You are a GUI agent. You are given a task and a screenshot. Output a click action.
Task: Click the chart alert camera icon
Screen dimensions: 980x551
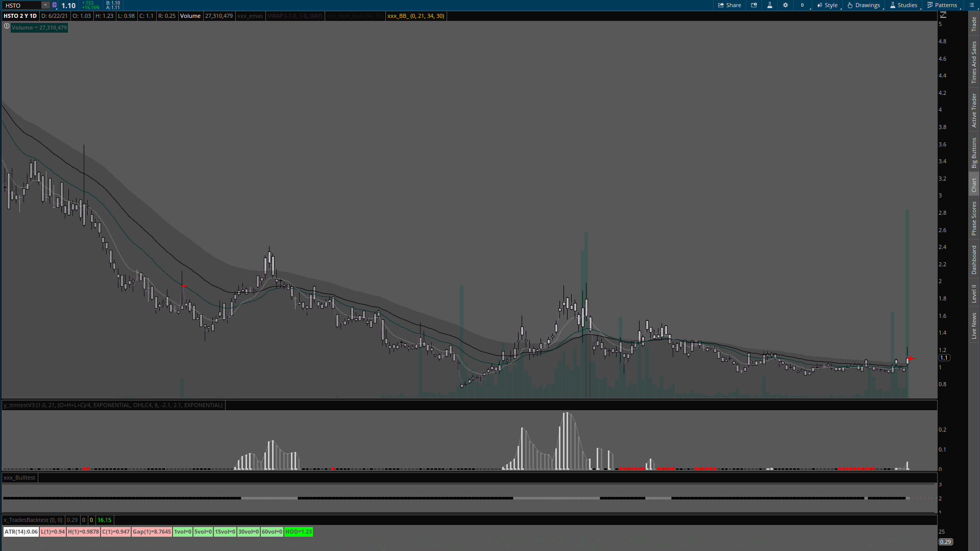(x=754, y=5)
